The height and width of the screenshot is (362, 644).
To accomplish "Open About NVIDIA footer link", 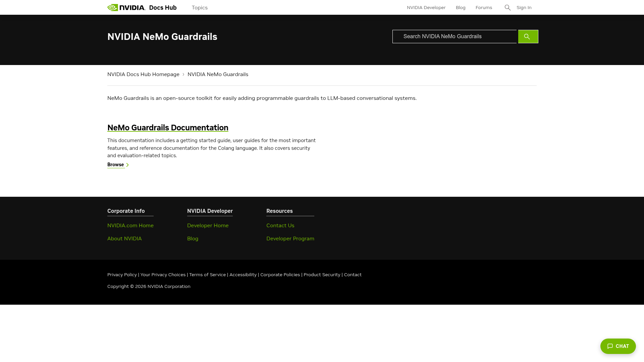I will (x=124, y=239).
